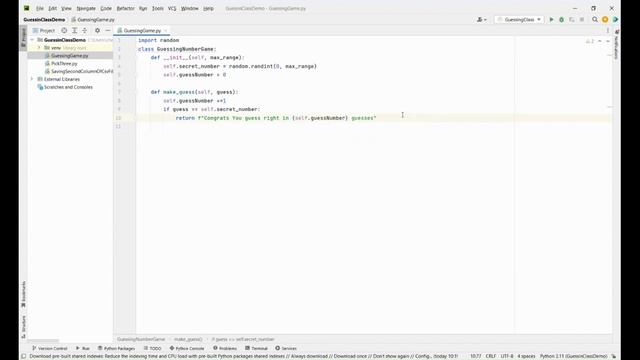
Task: Open Version Control tool window
Action: [50, 349]
